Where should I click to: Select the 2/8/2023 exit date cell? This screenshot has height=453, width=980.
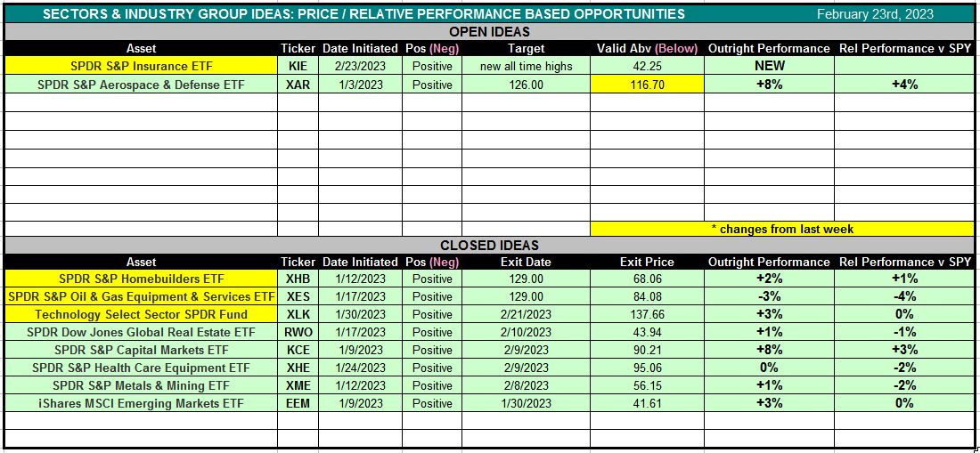526,385
